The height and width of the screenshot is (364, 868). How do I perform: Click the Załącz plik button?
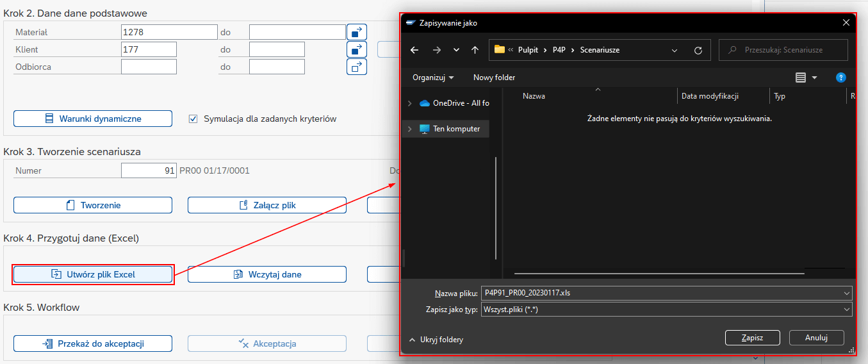[267, 205]
